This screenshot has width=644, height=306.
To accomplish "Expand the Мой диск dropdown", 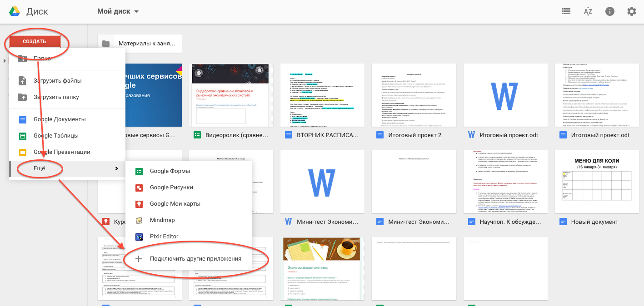I will (118, 11).
